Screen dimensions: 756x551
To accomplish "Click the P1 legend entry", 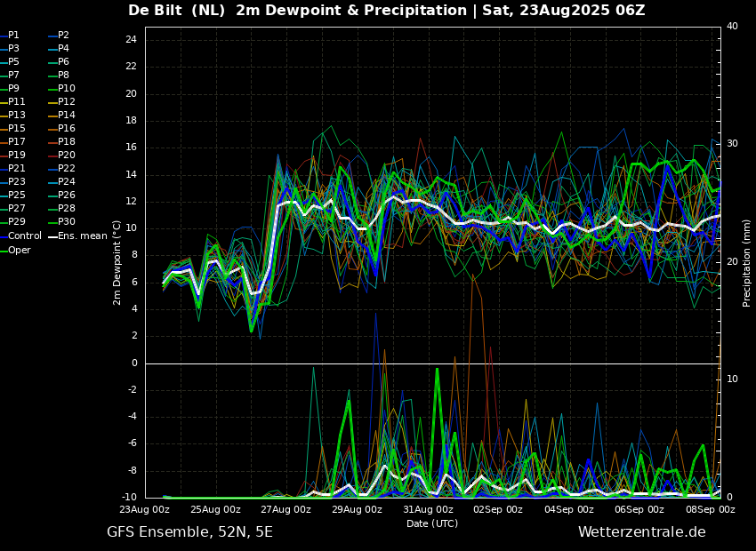I will pos(10,36).
